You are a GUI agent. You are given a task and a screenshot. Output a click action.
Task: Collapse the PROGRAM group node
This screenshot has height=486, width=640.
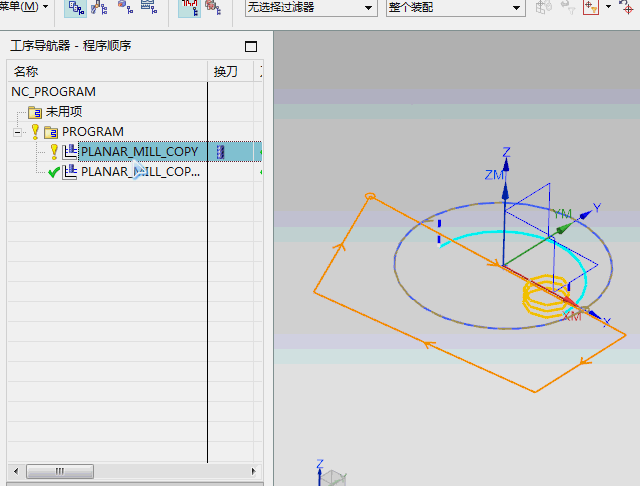pos(17,132)
